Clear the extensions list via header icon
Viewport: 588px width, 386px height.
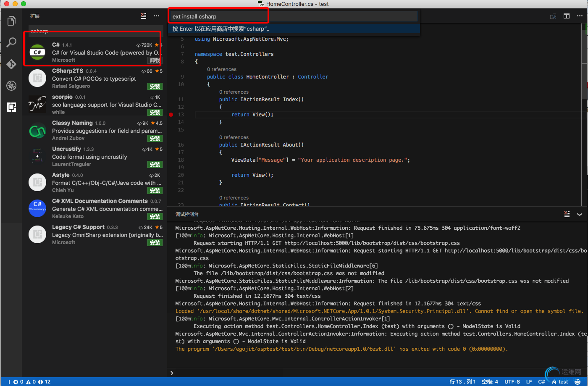coord(144,16)
